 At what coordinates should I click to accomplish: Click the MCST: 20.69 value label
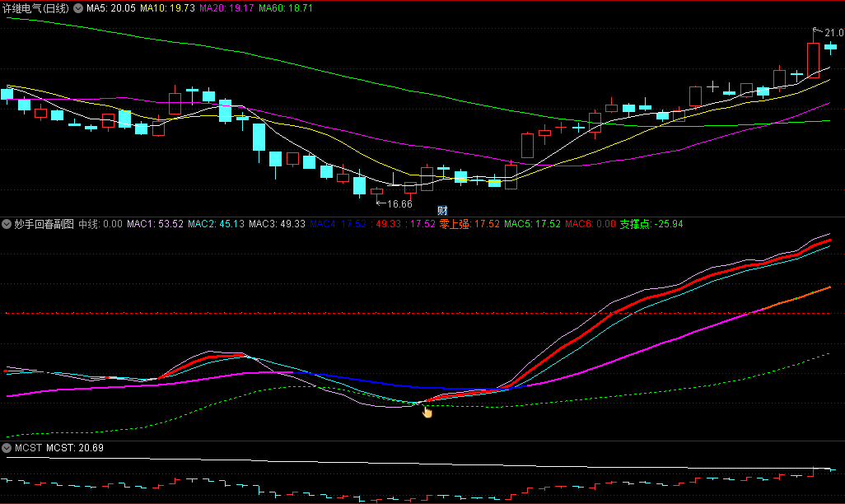pyautogui.click(x=75, y=448)
